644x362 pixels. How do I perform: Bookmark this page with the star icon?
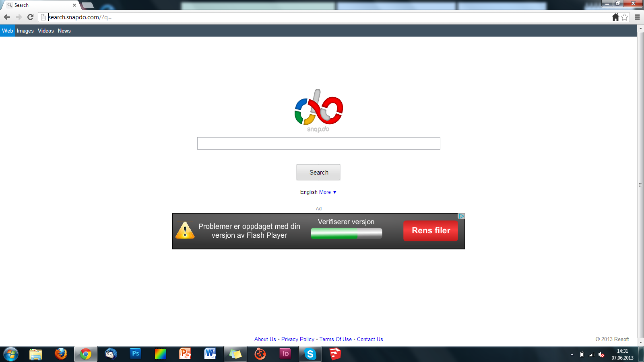tap(625, 17)
